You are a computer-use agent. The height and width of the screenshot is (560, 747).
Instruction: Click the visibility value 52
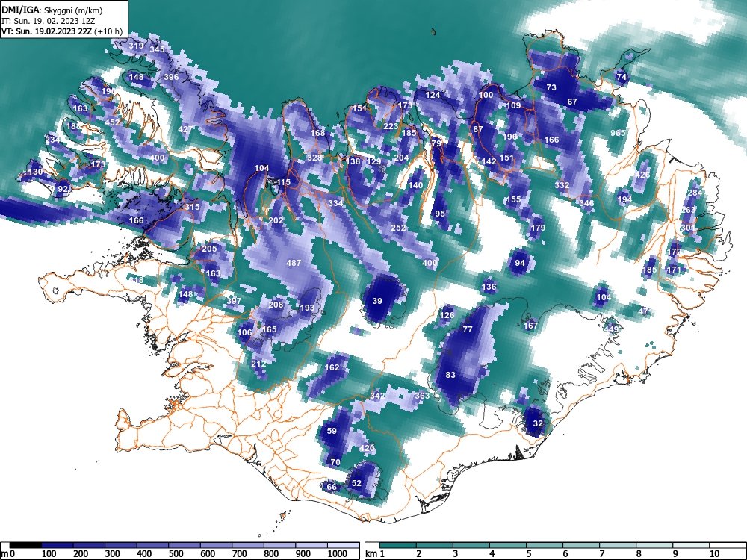356,483
